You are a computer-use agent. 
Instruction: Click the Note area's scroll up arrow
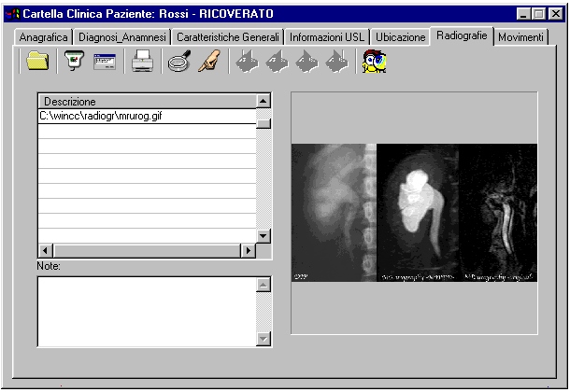pos(264,285)
